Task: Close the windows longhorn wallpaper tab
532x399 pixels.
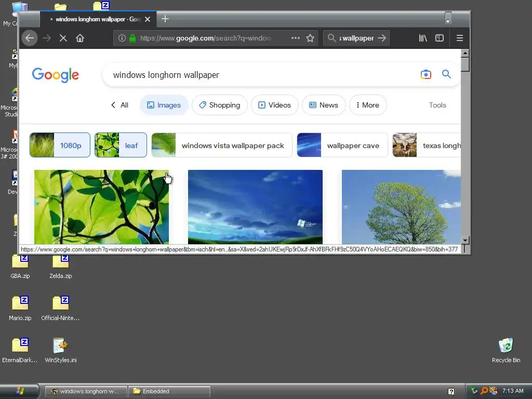Action: click(148, 19)
